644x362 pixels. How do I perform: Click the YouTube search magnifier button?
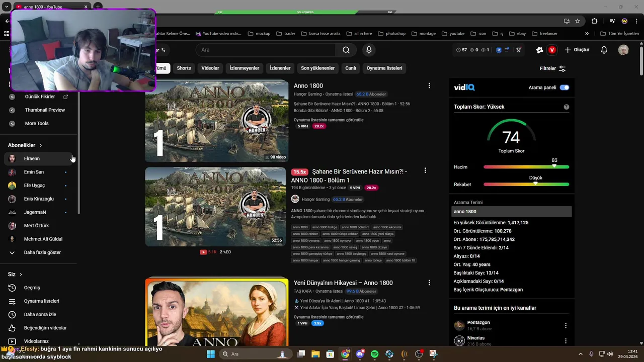[x=346, y=50]
